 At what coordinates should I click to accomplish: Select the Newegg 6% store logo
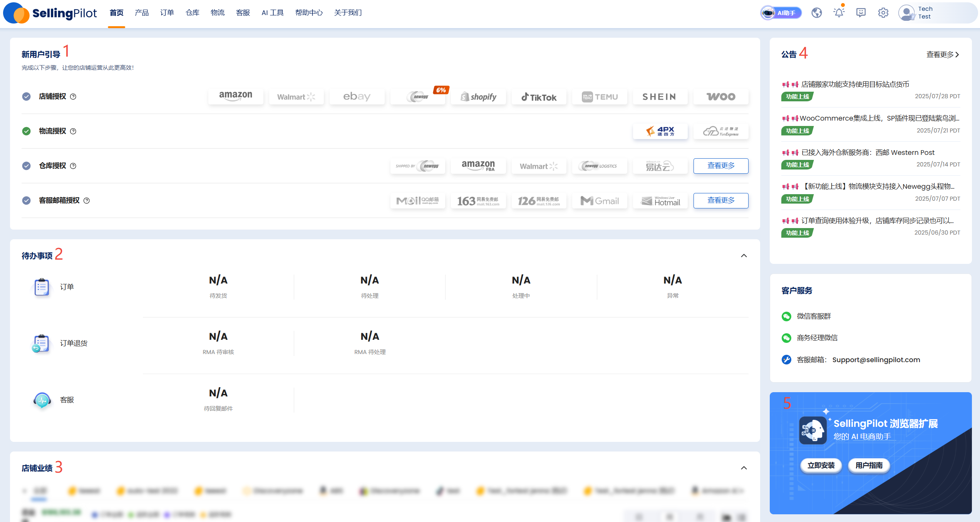coord(418,96)
